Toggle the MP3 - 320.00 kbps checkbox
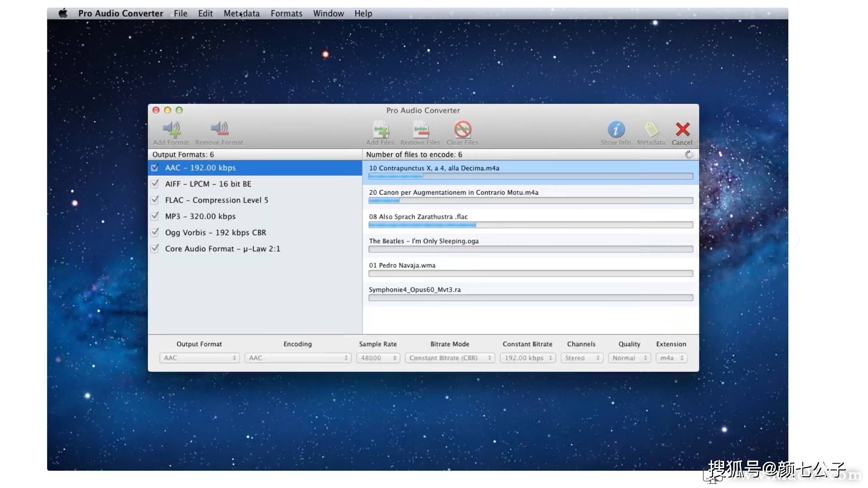This screenshot has height=488, width=868. (155, 216)
